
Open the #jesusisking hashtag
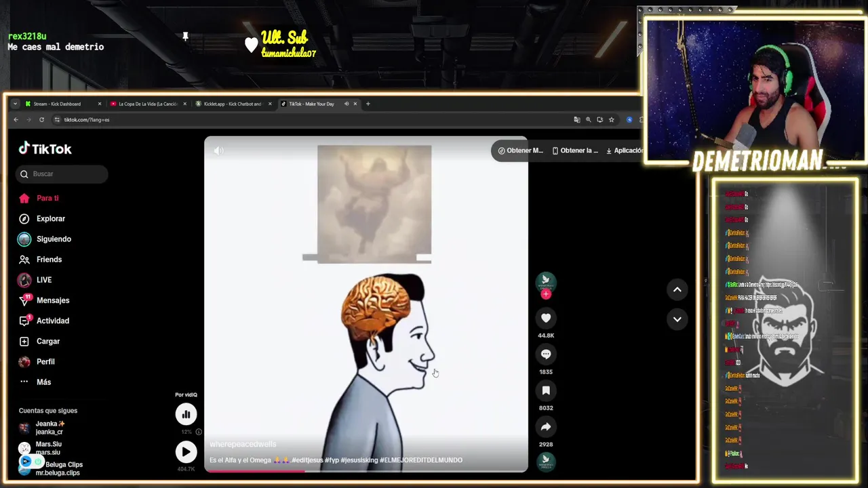[x=359, y=460]
